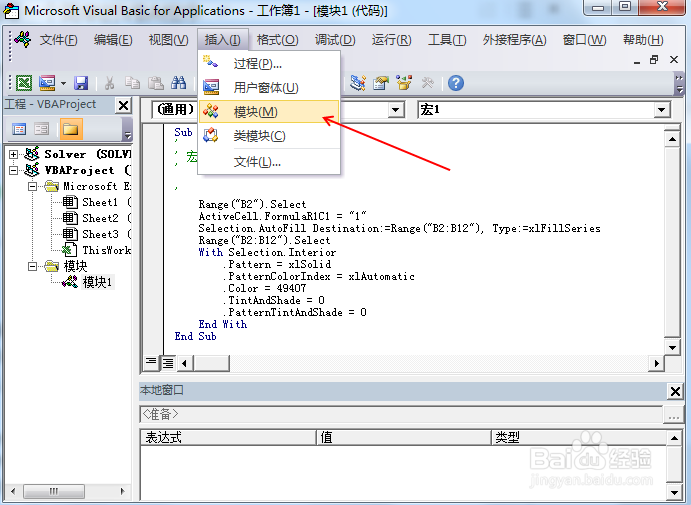
Task: Click Insert UserForm toolbar icon
Action: coord(47,83)
